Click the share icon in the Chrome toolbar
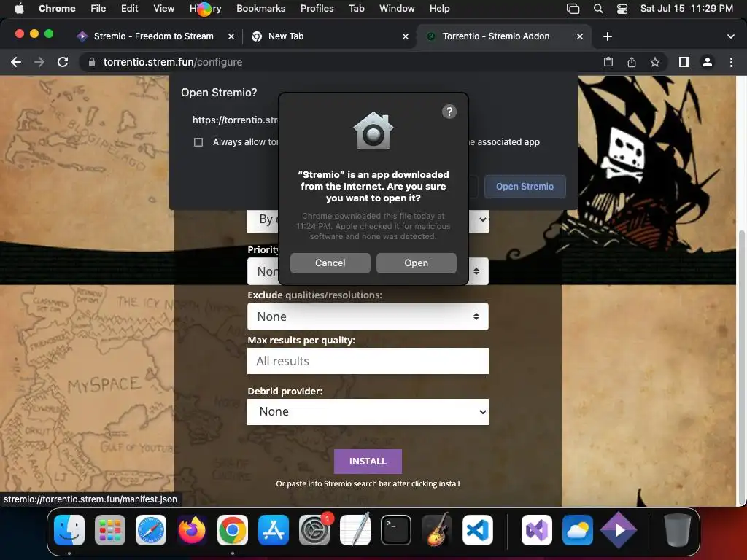The height and width of the screenshot is (560, 747). 632,62
